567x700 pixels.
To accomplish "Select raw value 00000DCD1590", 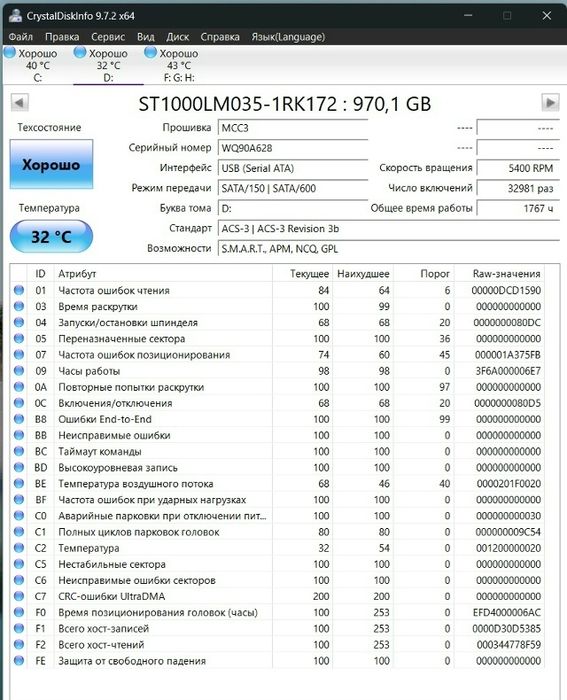I will pos(506,290).
